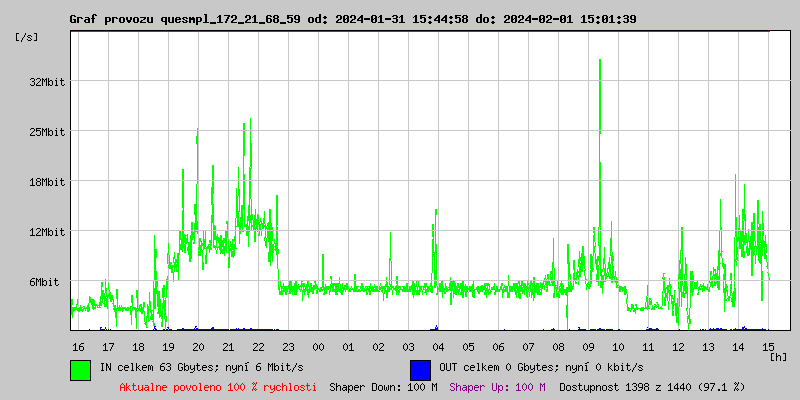Click the 18Mbit y-axis label
800x400 pixels.
pos(47,182)
